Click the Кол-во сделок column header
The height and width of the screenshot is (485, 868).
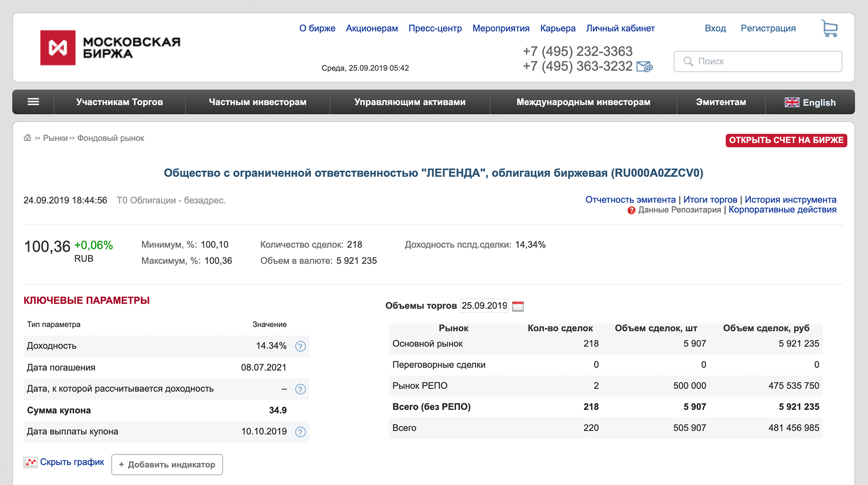(560, 328)
